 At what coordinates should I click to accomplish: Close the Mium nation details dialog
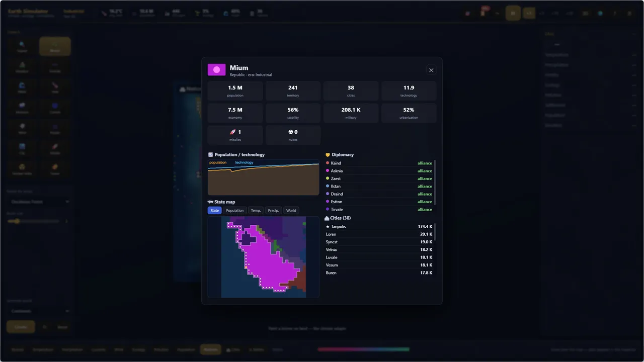[431, 70]
